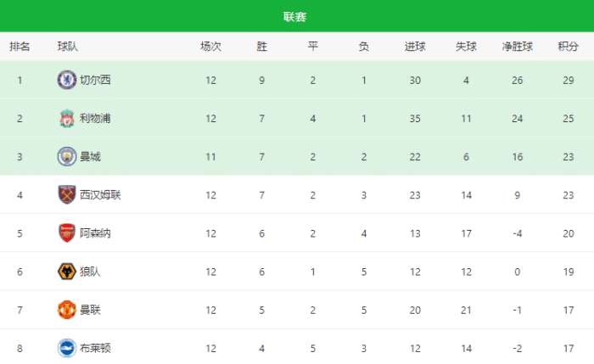Click the 积分 column header
This screenshot has width=594, height=364.
[x=569, y=47]
